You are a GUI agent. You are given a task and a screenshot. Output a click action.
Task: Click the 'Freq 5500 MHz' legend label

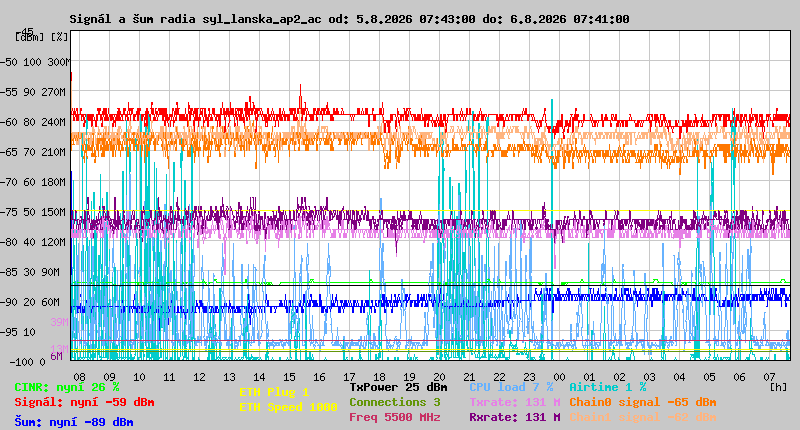click(x=394, y=417)
